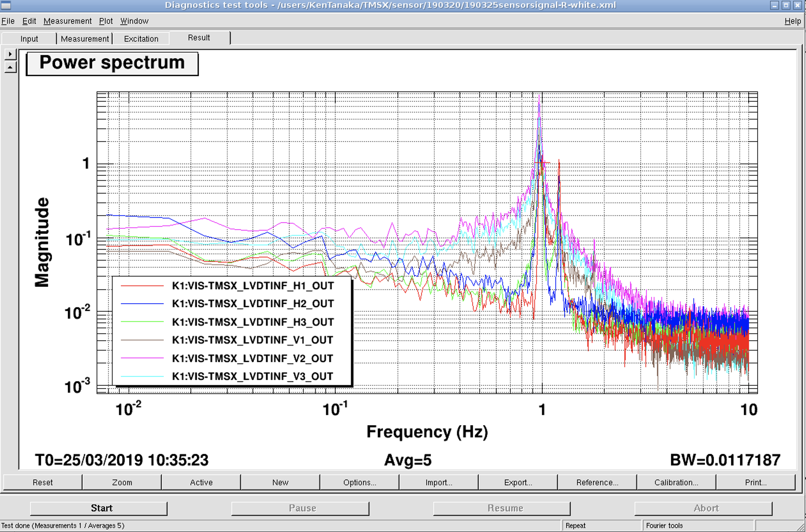Viewport: 806px width, 532px height.
Task: Click legend entry K1:VIS-TMSX_LVDTINF_H1_OUT
Action: pos(253,286)
